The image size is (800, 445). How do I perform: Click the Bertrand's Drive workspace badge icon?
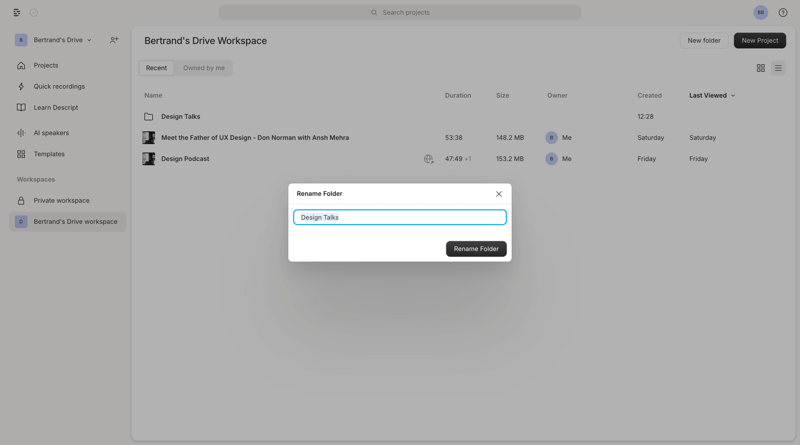click(x=21, y=221)
